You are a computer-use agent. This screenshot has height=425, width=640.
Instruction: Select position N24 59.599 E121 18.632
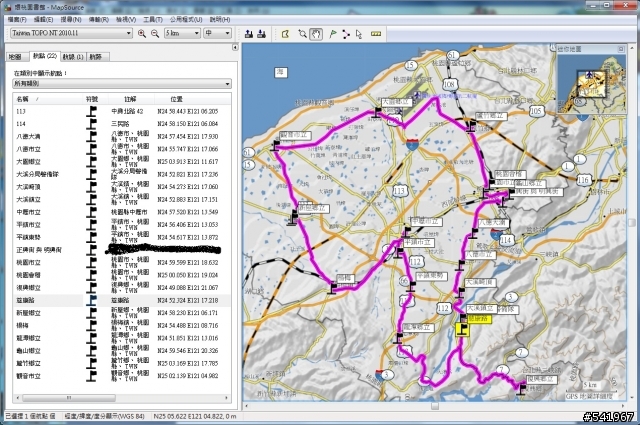pyautogui.click(x=188, y=262)
